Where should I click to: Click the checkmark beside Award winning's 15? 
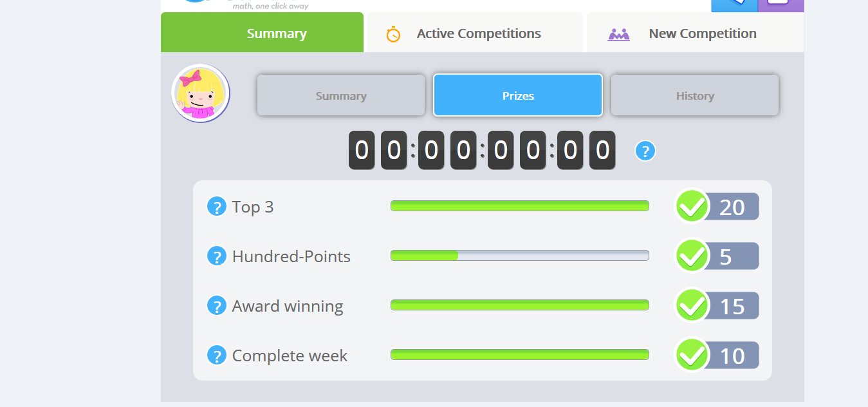pyautogui.click(x=692, y=306)
